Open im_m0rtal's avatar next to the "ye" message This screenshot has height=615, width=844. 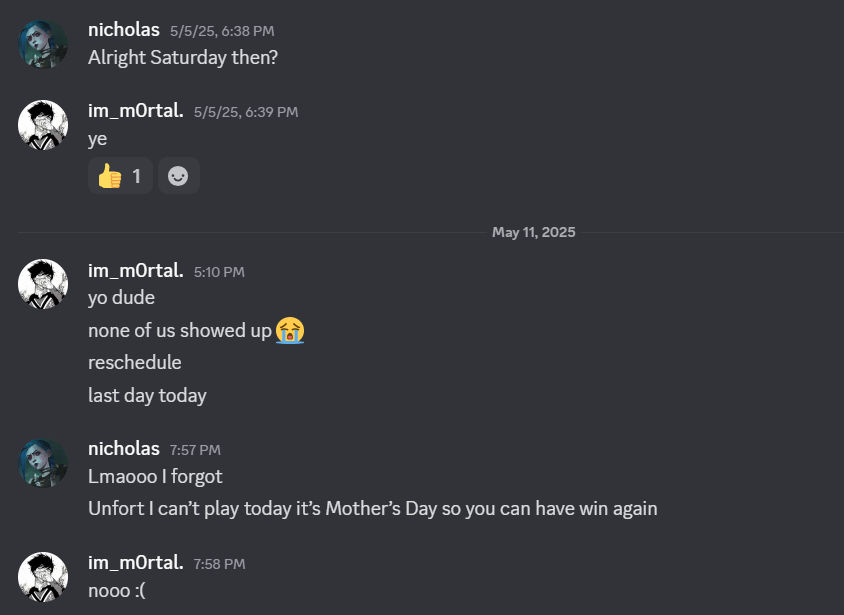[x=43, y=125]
